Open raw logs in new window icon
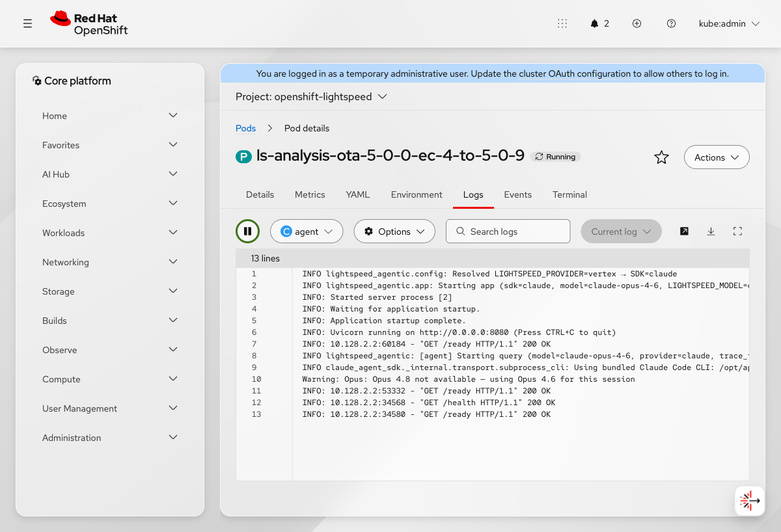This screenshot has width=781, height=532. pos(684,232)
